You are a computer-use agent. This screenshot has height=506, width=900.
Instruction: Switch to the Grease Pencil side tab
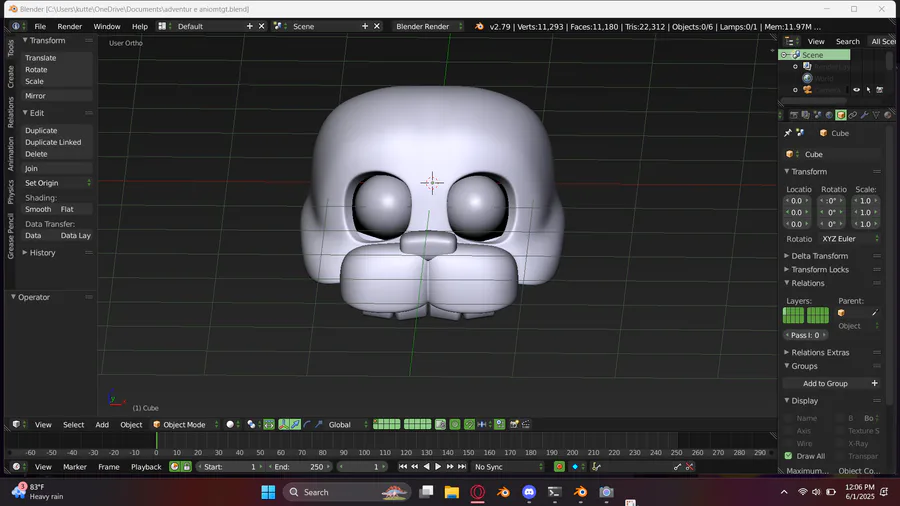tap(10, 236)
